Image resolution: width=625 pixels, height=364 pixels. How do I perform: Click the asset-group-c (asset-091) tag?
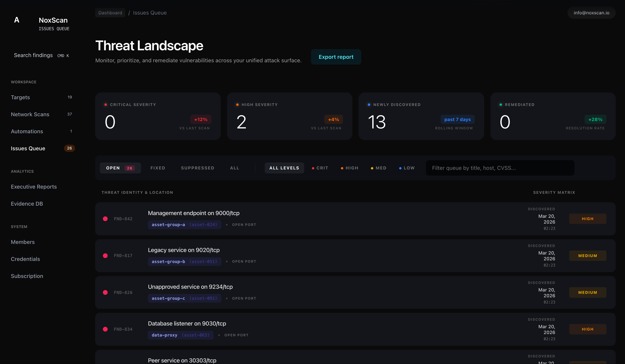(184, 298)
